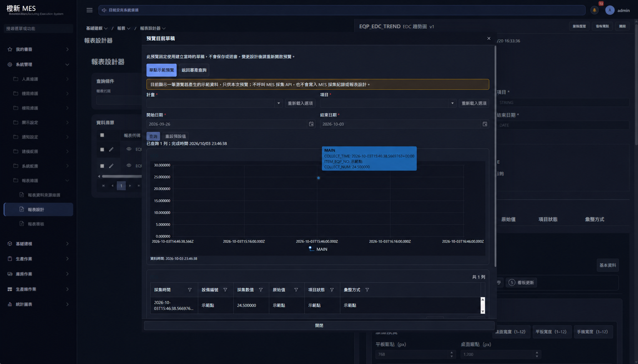Click the admin user avatar
Image resolution: width=638 pixels, height=364 pixels.
pos(610,10)
